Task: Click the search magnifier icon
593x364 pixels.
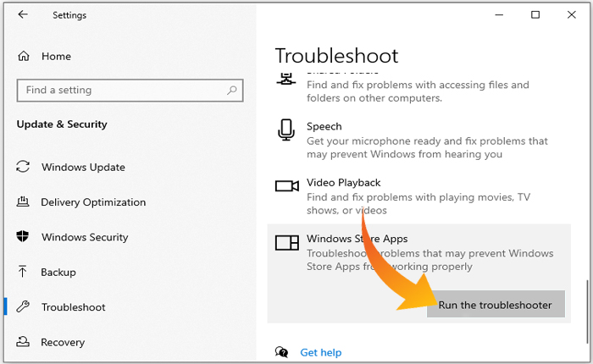Action: [231, 90]
